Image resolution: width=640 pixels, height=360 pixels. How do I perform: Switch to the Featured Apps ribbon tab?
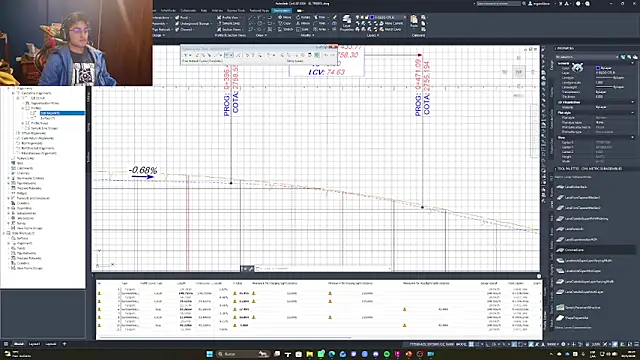click(259, 10)
